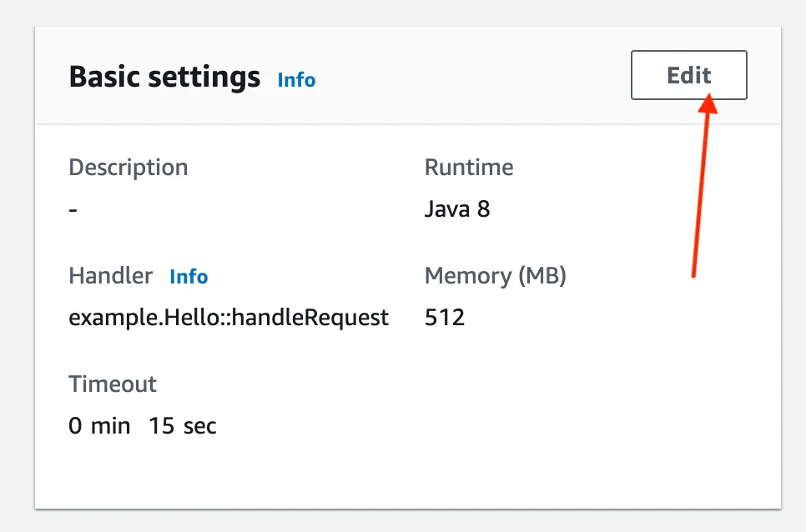
Task: Click the Runtime value Java 8
Action: (x=457, y=208)
